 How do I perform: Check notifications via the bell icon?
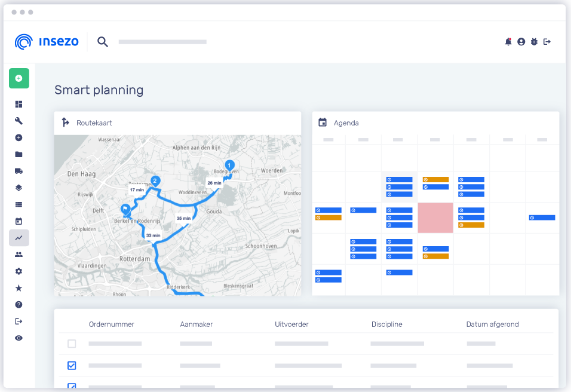[x=508, y=42]
